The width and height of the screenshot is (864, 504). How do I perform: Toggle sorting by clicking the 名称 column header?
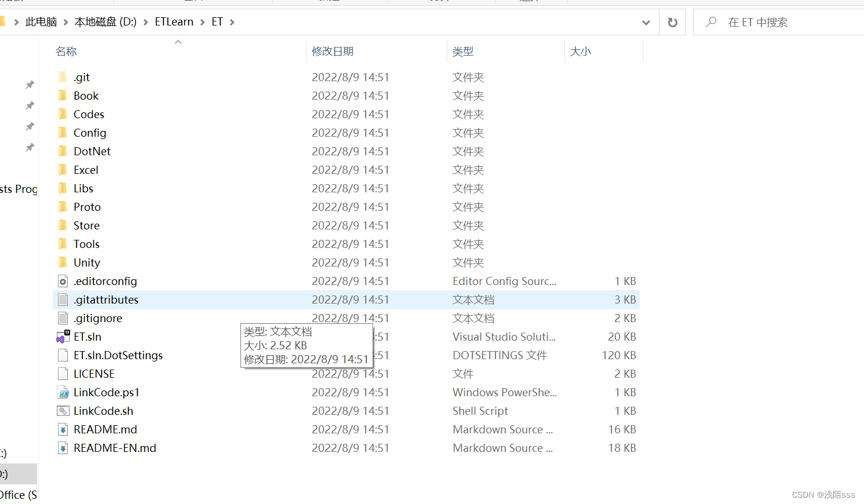(65, 51)
